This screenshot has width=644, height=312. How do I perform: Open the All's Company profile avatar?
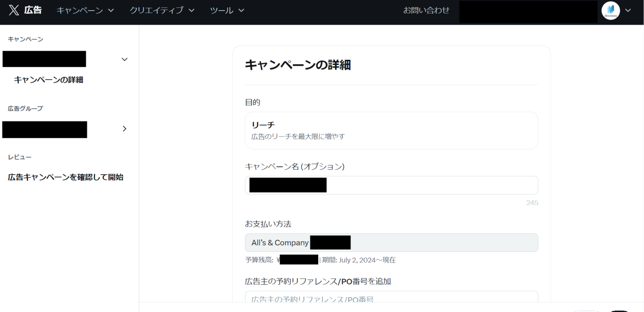tap(610, 10)
